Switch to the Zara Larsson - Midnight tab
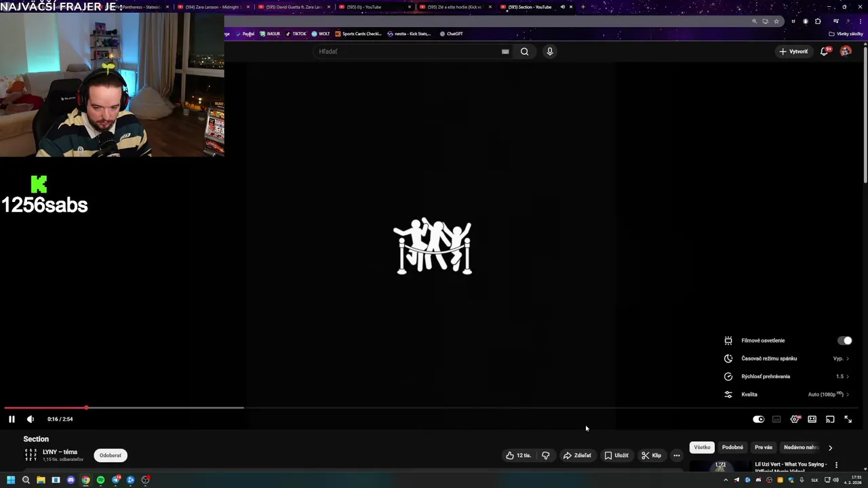Screen dimensions: 868x488 click(x=213, y=7)
